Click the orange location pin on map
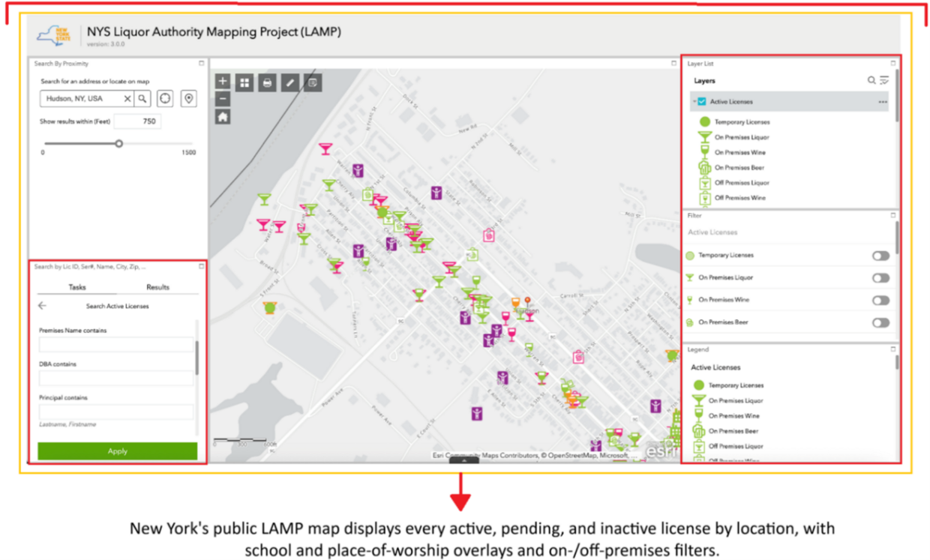Viewport: 930px width, 560px height. point(527,301)
